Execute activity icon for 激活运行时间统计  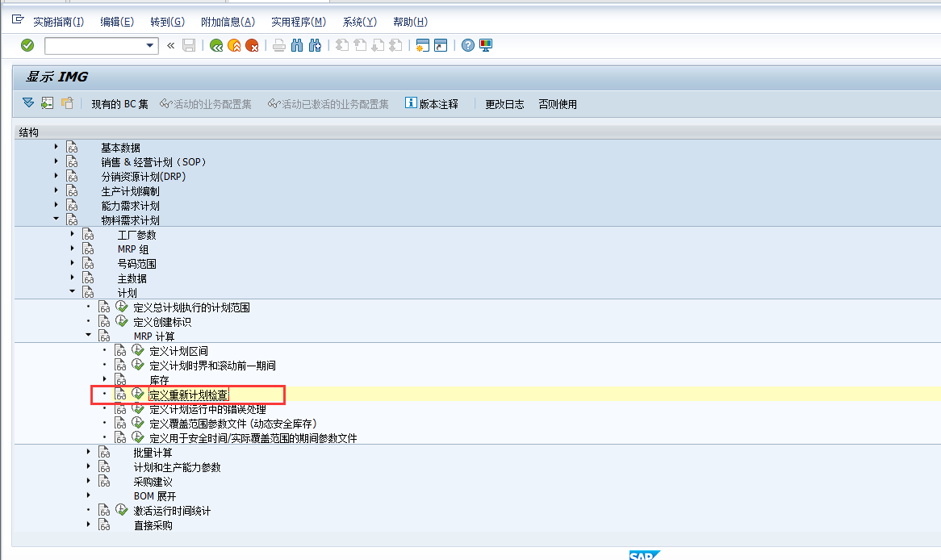pyautogui.click(x=122, y=510)
